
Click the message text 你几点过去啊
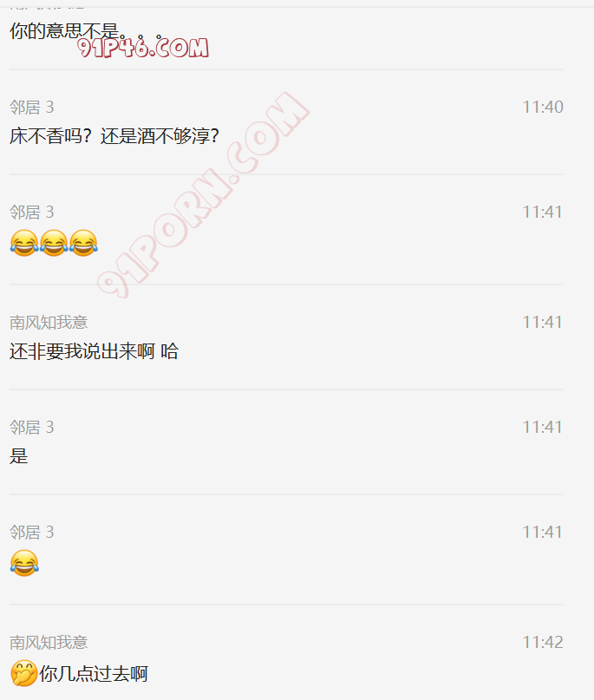pos(94,674)
